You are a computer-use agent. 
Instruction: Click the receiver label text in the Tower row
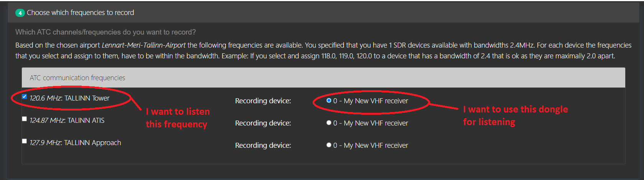[x=371, y=101]
